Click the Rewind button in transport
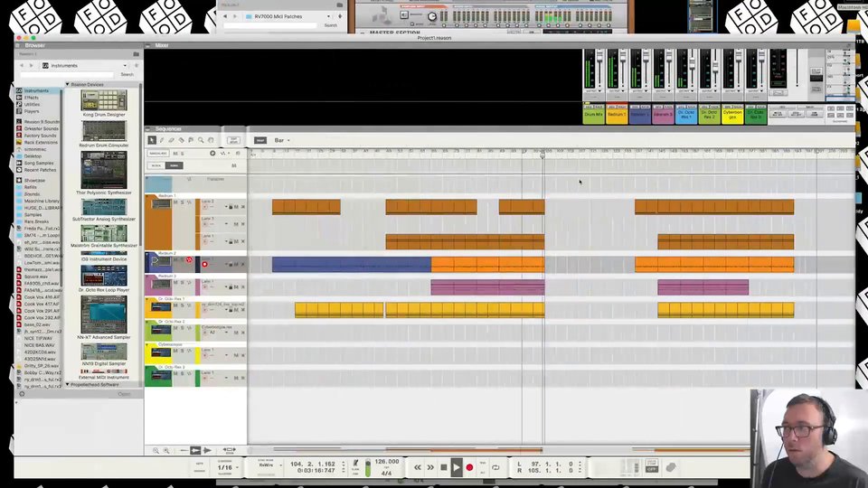 (x=418, y=467)
